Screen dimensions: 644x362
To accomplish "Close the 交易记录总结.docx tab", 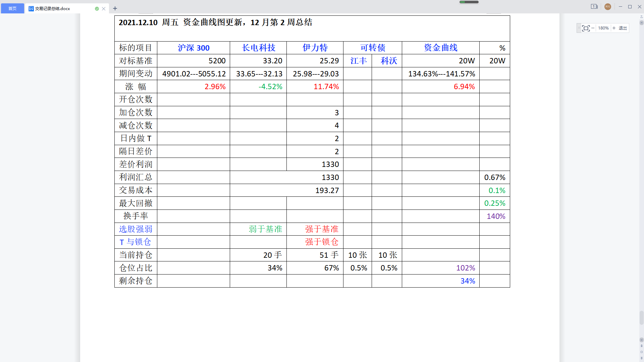I will point(104,9).
